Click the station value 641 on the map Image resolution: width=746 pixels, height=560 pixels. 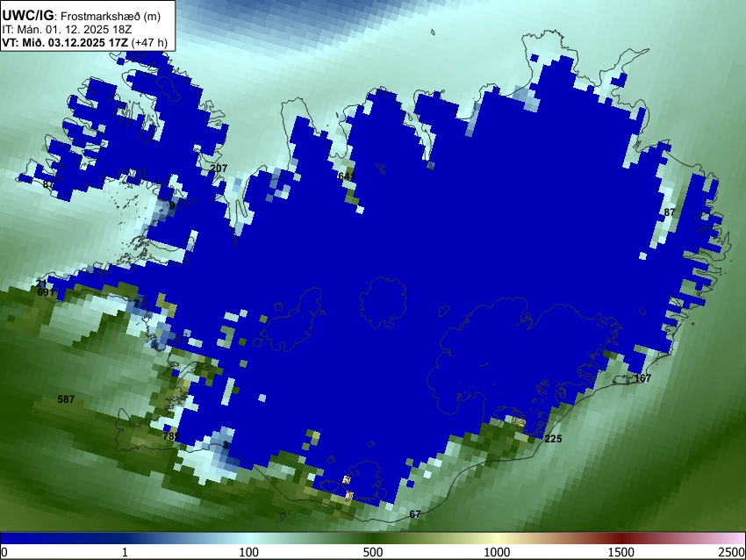[347, 176]
